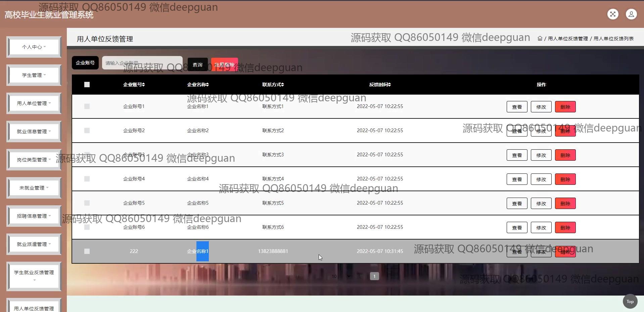The image size is (644, 312).
Task: Click the fullscreen toggle icon in header
Action: click(613, 14)
